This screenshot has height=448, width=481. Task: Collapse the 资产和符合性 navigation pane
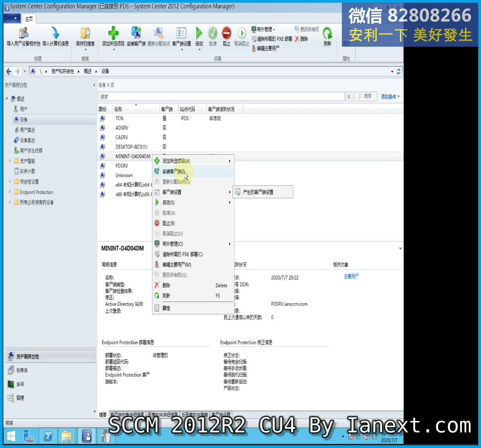click(x=94, y=85)
